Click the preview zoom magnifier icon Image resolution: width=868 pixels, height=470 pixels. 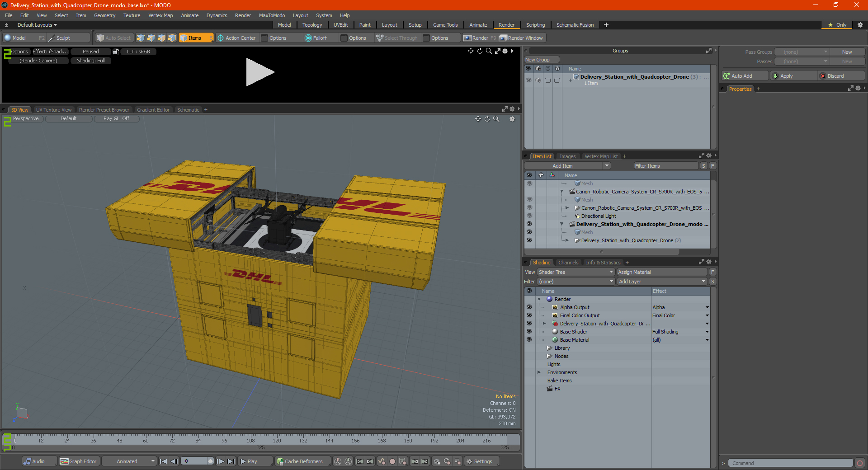tap(489, 51)
